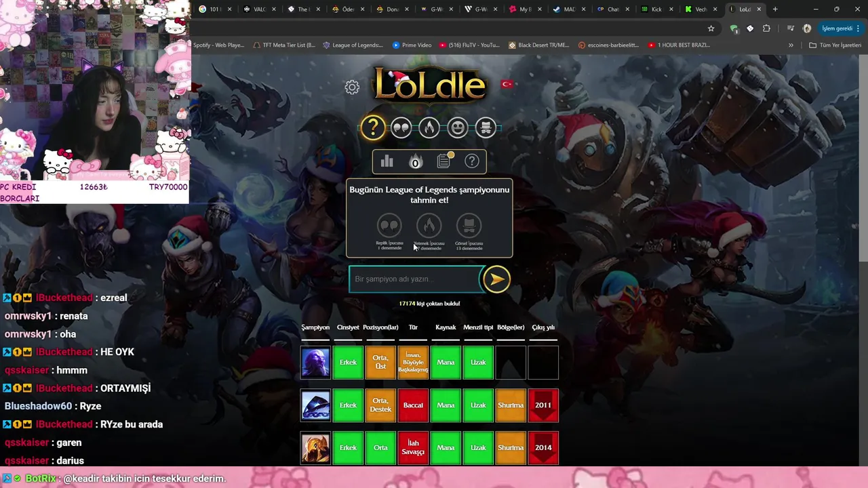Open the browser Extensions puzzle icon
Image resolution: width=868 pixels, height=488 pixels.
coord(766,28)
